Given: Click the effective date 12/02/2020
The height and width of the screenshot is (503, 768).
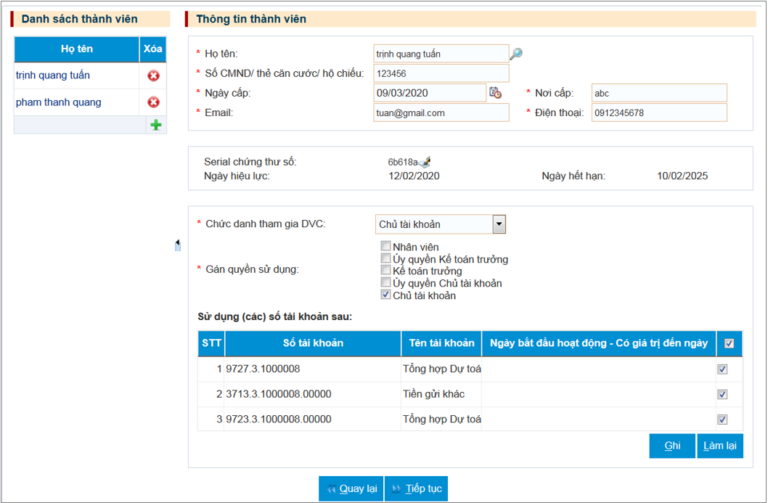Looking at the screenshot, I should [x=414, y=176].
